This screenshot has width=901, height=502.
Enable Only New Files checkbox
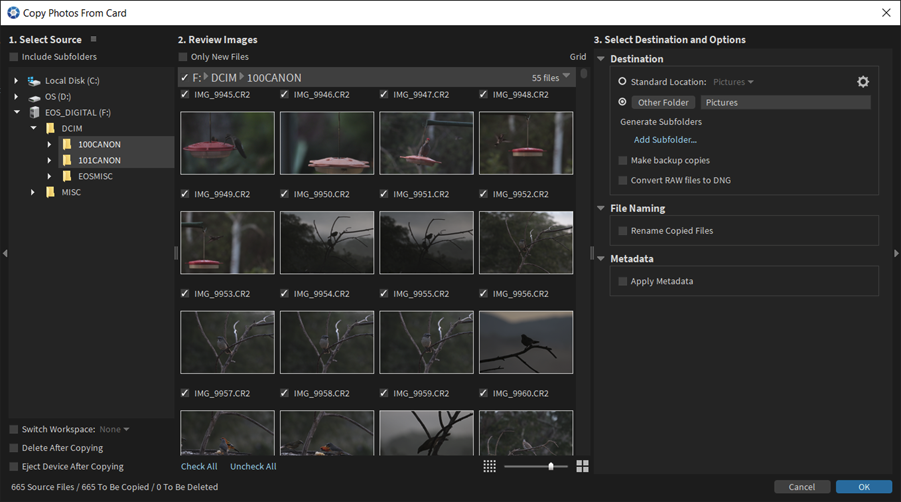(183, 57)
